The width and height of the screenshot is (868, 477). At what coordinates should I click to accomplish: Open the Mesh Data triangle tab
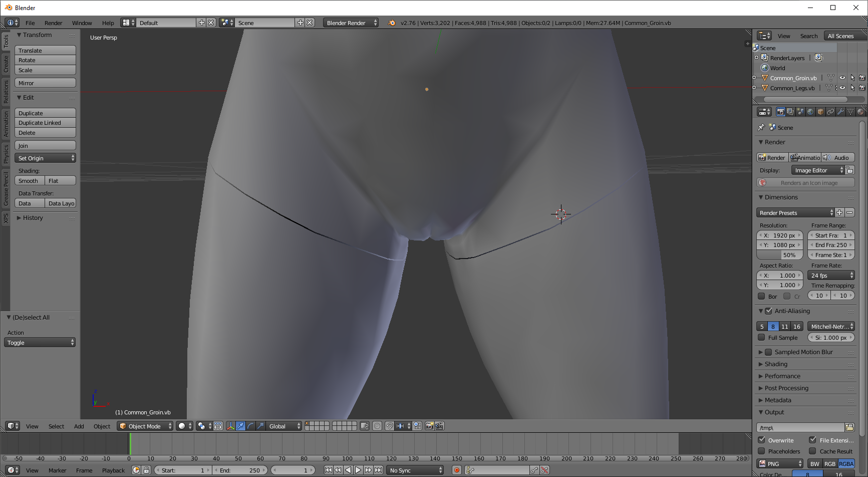pyautogui.click(x=850, y=112)
